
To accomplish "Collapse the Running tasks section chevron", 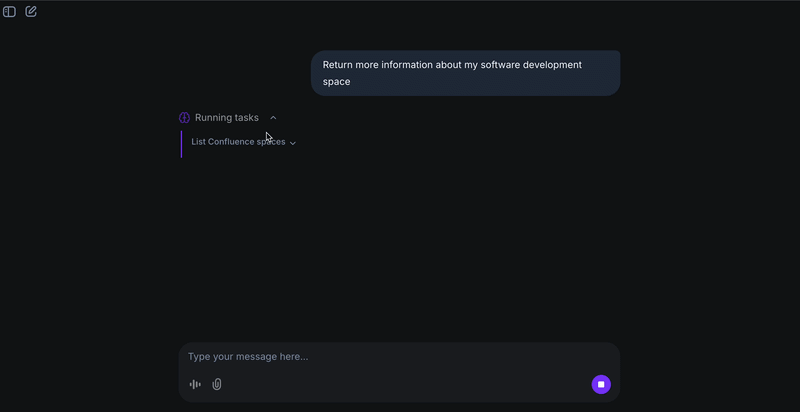I will tap(273, 118).
